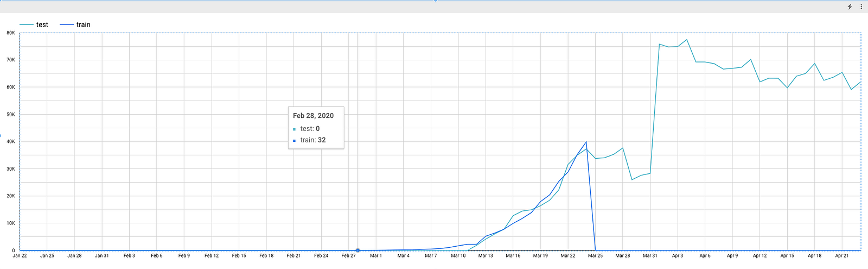This screenshot has width=868, height=269.
Task: Toggle the test series in legend
Action: (34, 24)
